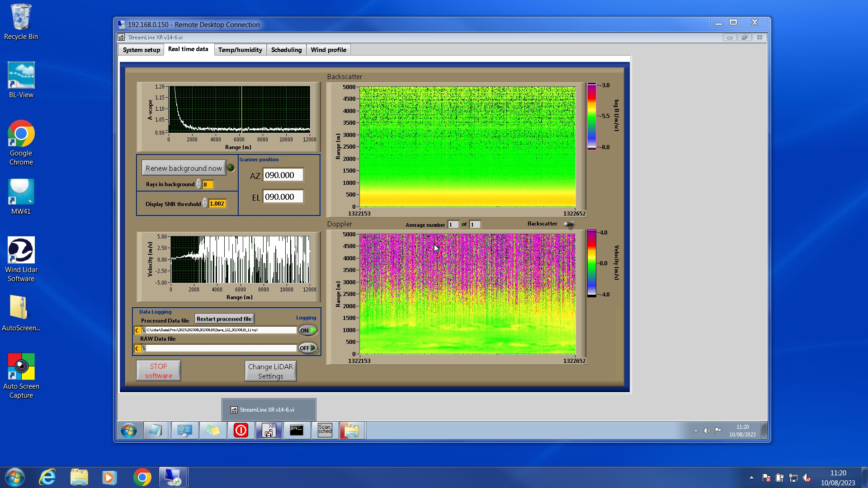Image resolution: width=868 pixels, height=488 pixels.
Task: Flip the Backscatter switch above Doppler plot
Action: coord(569,224)
